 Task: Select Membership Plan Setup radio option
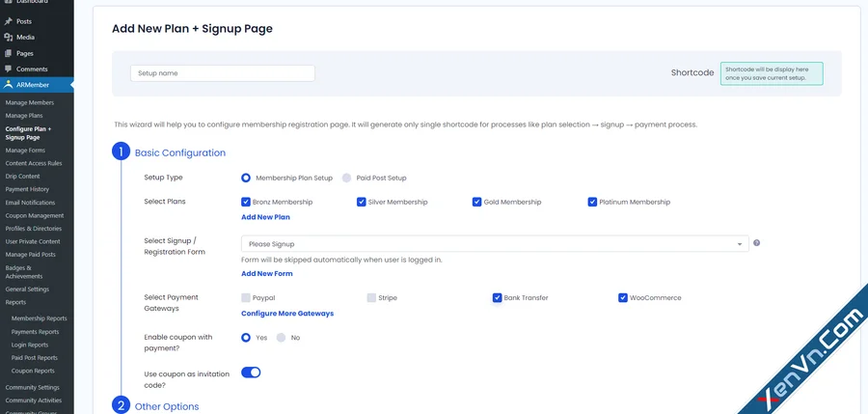[x=246, y=178]
